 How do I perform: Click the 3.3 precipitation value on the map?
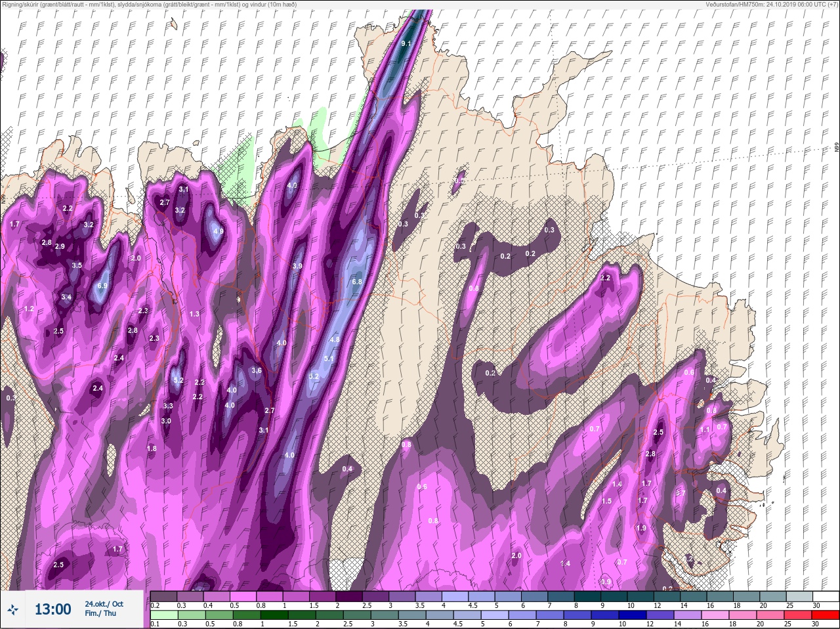click(168, 406)
